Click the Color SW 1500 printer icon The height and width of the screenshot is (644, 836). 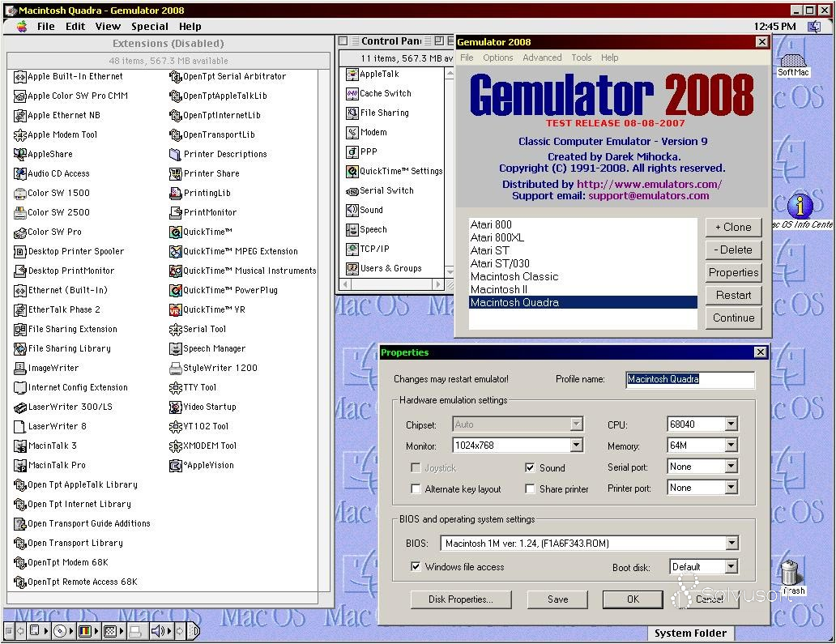pyautogui.click(x=19, y=194)
